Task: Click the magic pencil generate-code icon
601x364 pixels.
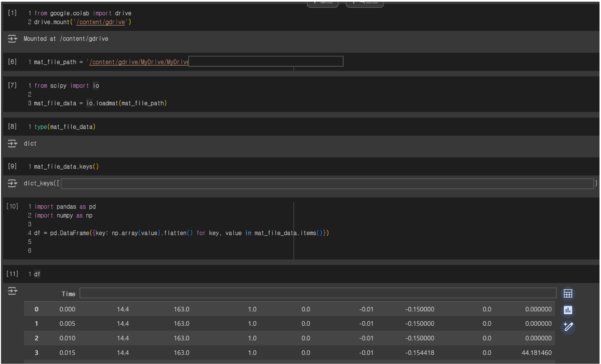Action: coord(567,327)
